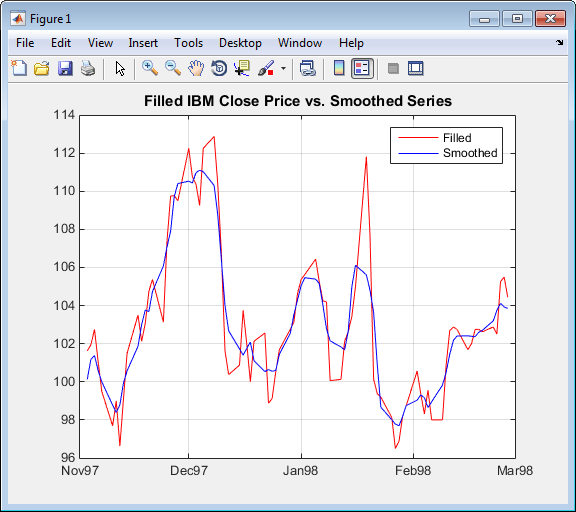Click the blue line sample in legend
The image size is (576, 512).
coord(418,153)
